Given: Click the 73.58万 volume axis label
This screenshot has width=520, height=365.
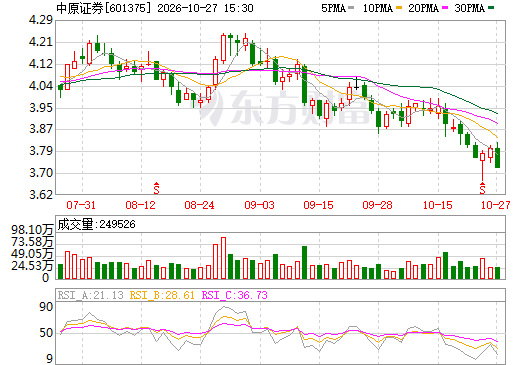Looking at the screenshot, I should pos(32,242).
